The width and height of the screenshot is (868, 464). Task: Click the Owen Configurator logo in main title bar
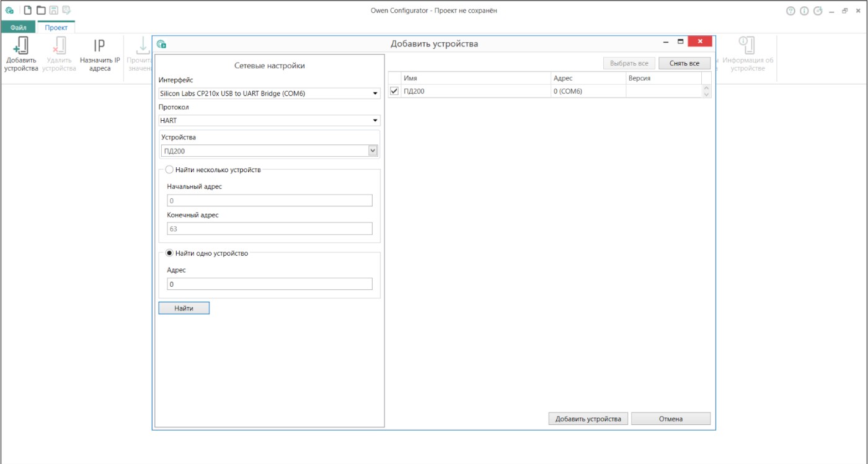10,11
